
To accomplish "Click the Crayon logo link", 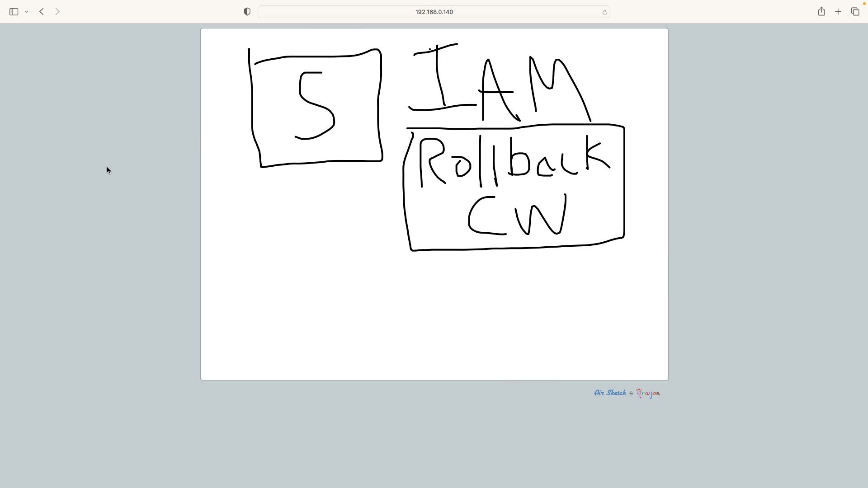I will pyautogui.click(x=648, y=394).
